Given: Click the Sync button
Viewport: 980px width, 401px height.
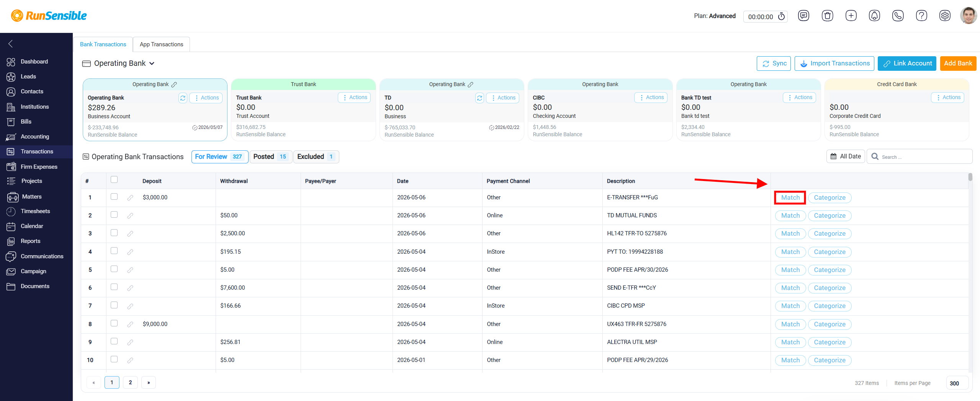Looking at the screenshot, I should [x=774, y=64].
